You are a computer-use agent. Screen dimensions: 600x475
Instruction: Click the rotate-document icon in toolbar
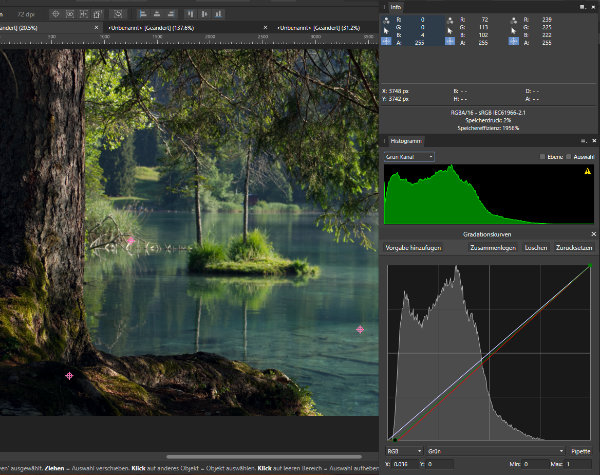point(97,14)
